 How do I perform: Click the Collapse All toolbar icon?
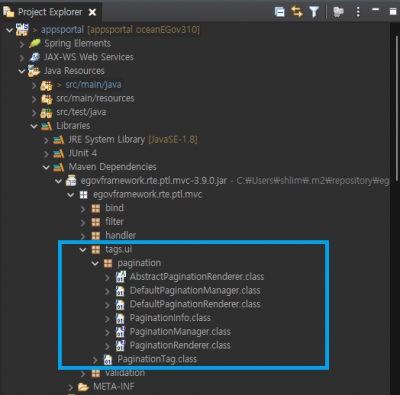[x=279, y=12]
